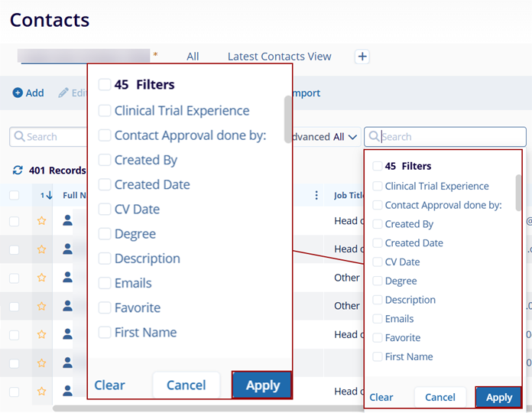The image size is (532, 413).
Task: Switch to the All tab
Action: [193, 57]
